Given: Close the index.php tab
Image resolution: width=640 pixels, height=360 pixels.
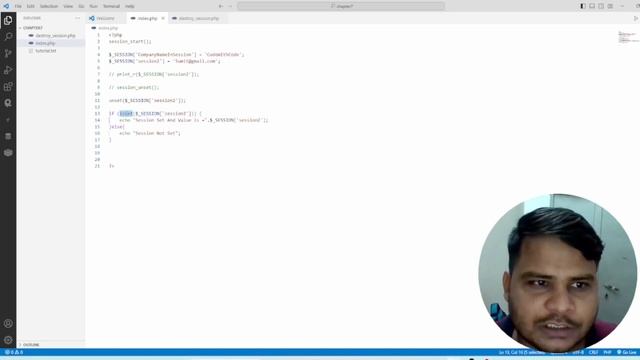Looking at the screenshot, I should 163,18.
